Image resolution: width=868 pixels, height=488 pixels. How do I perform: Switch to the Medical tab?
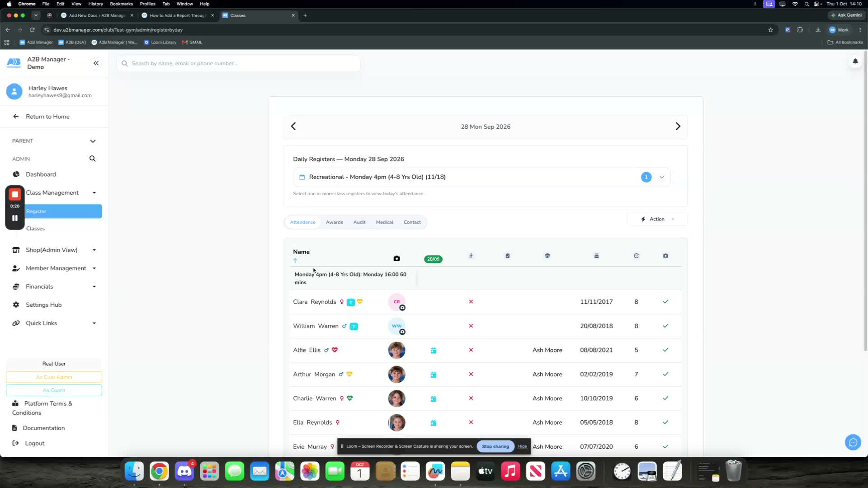[384, 222]
